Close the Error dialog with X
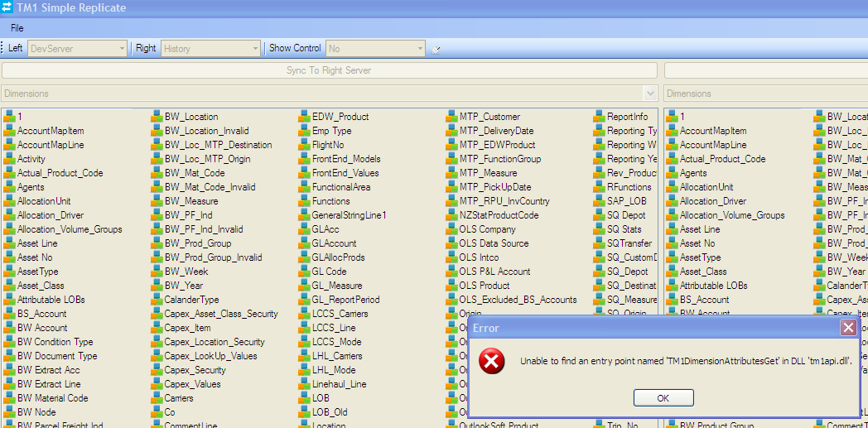Screen dimensions: 868x428 tap(848, 328)
